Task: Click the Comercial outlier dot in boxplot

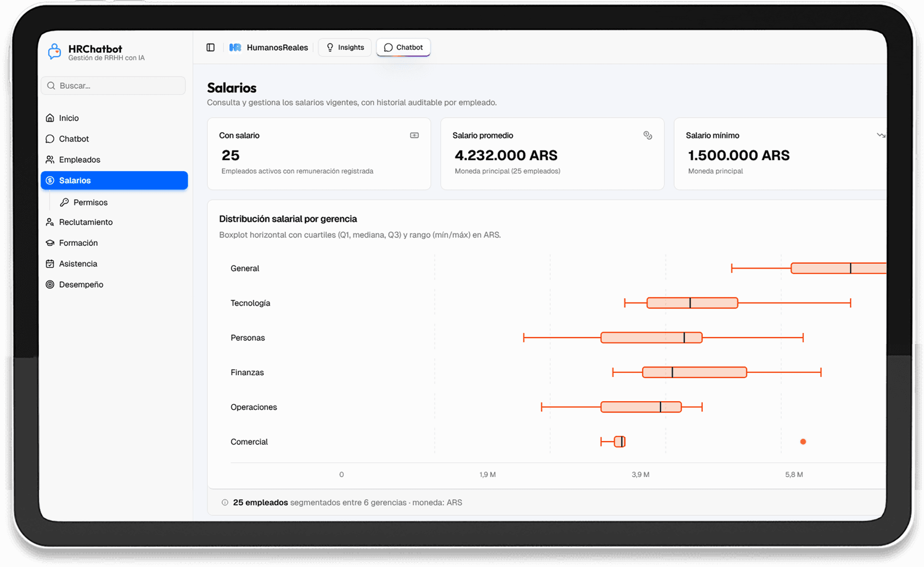Action: tap(803, 442)
